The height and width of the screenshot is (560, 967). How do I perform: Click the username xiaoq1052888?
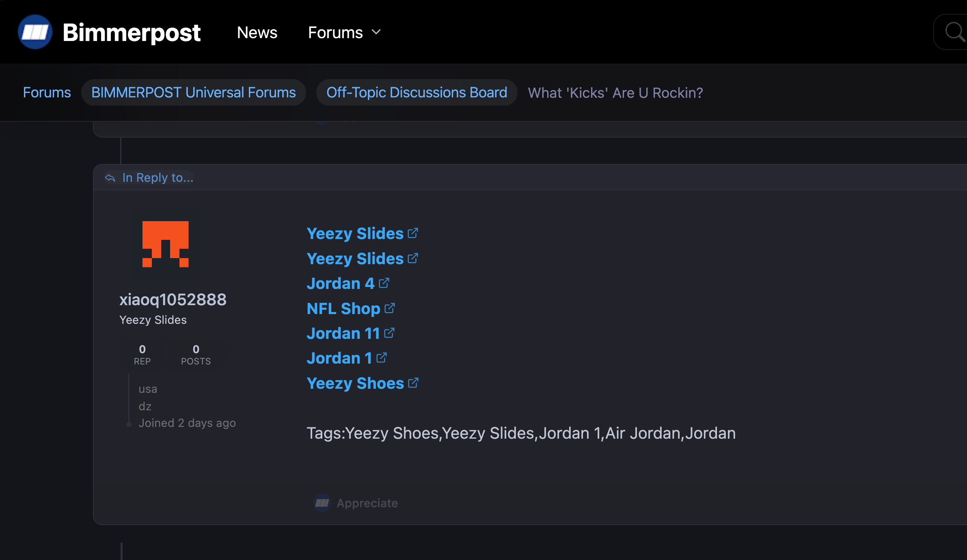click(173, 299)
